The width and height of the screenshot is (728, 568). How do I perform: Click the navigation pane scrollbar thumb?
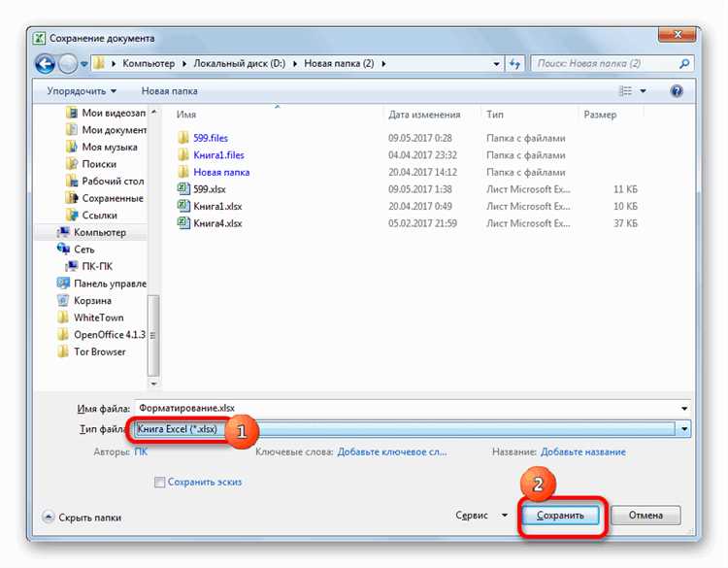tap(153, 335)
